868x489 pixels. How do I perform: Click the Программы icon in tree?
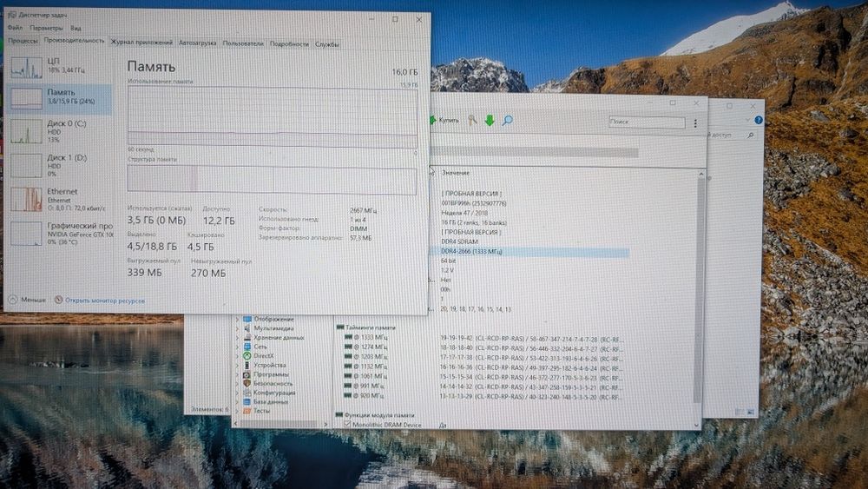coord(247,374)
